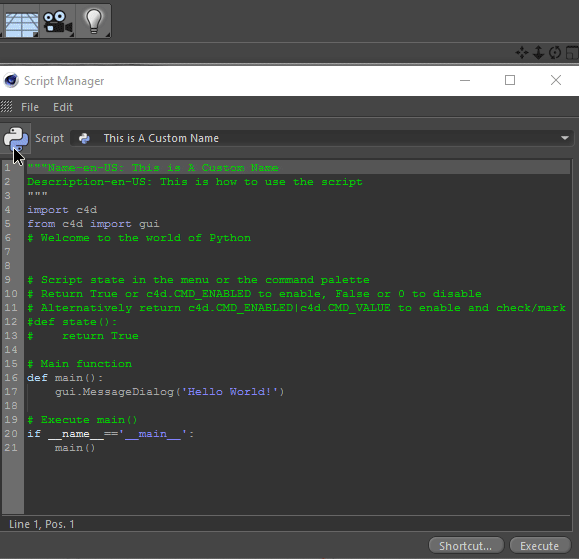Click the Shortcut... button
The image size is (579, 559).
(466, 546)
